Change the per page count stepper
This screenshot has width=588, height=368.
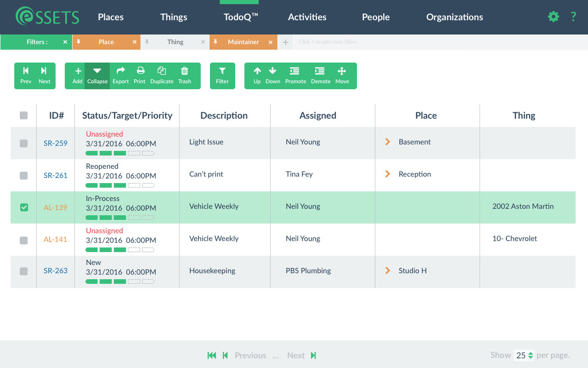pyautogui.click(x=531, y=355)
